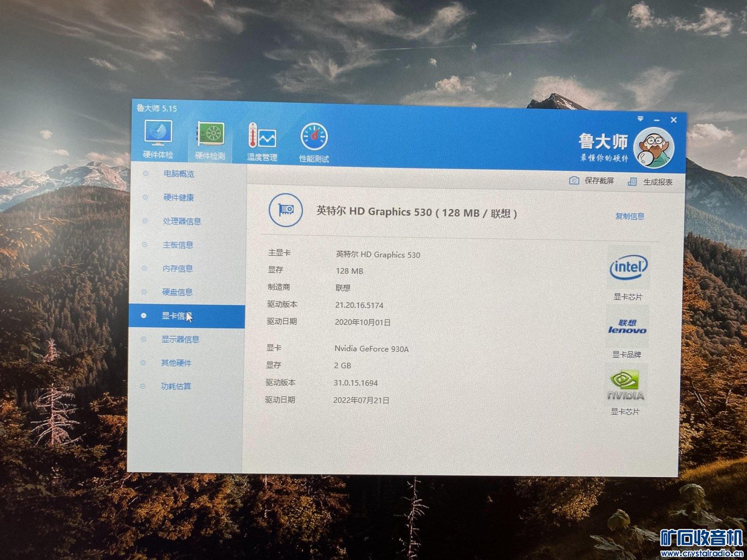Close the 鲁大师 window
This screenshot has height=560, width=747.
673,120
